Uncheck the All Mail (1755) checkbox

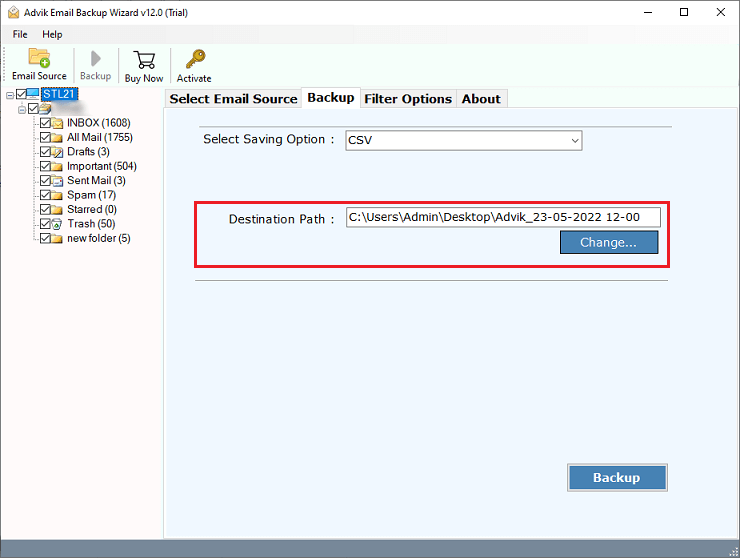coord(45,137)
